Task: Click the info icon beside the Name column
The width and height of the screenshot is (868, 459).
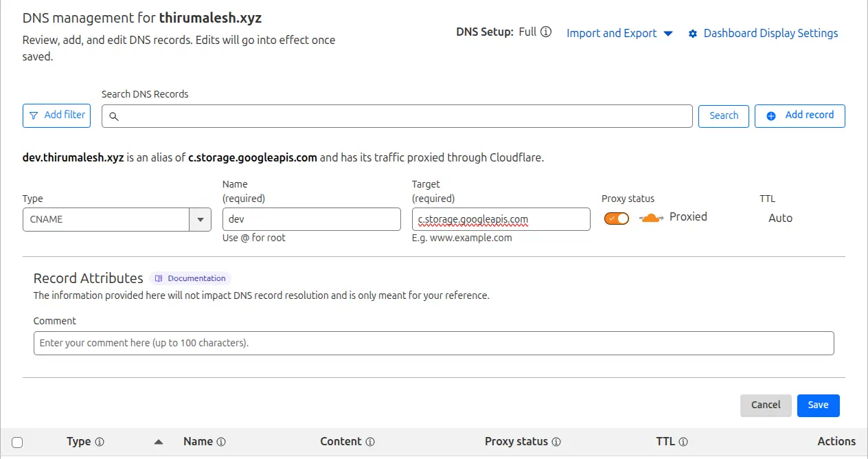Action: 222,442
